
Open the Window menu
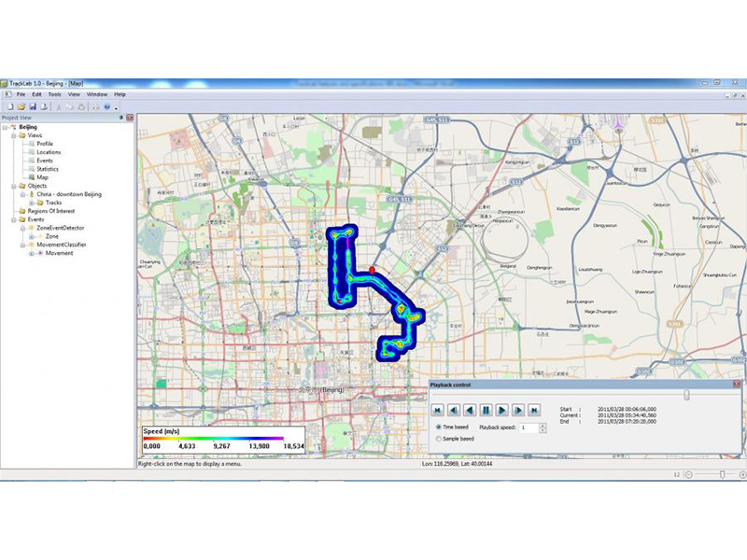[x=96, y=94]
